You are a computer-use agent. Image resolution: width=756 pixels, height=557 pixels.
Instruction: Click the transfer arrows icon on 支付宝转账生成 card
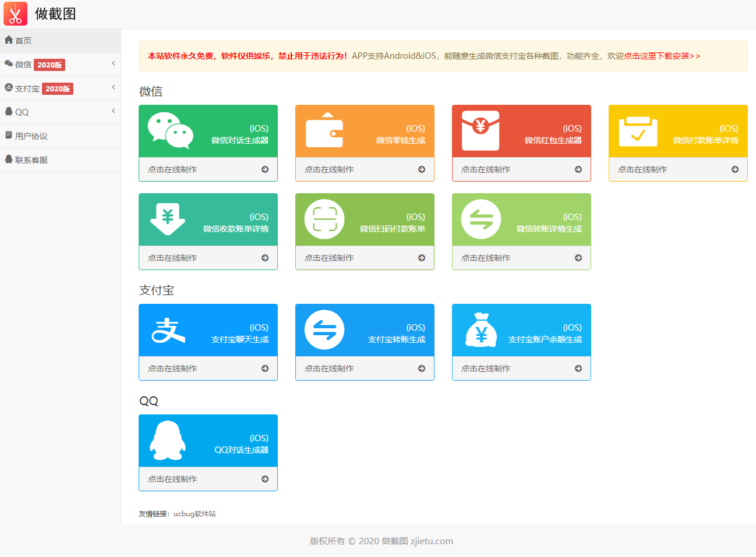point(324,330)
